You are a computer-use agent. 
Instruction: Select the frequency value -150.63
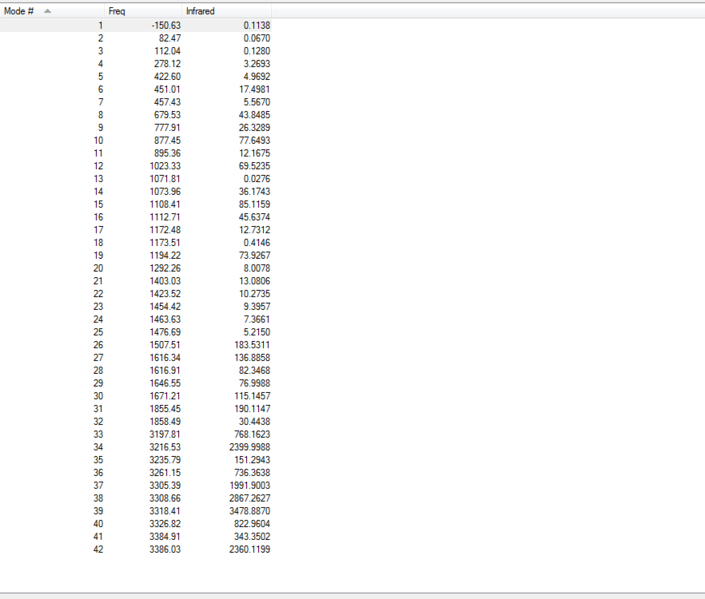(166, 26)
